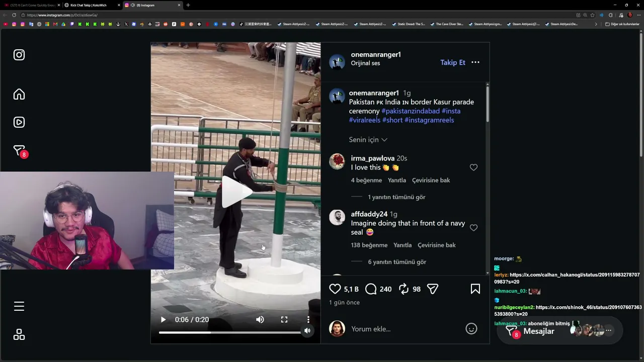This screenshot has width=644, height=362.
Task: Repost the reel with the repost icon
Action: (x=404, y=289)
